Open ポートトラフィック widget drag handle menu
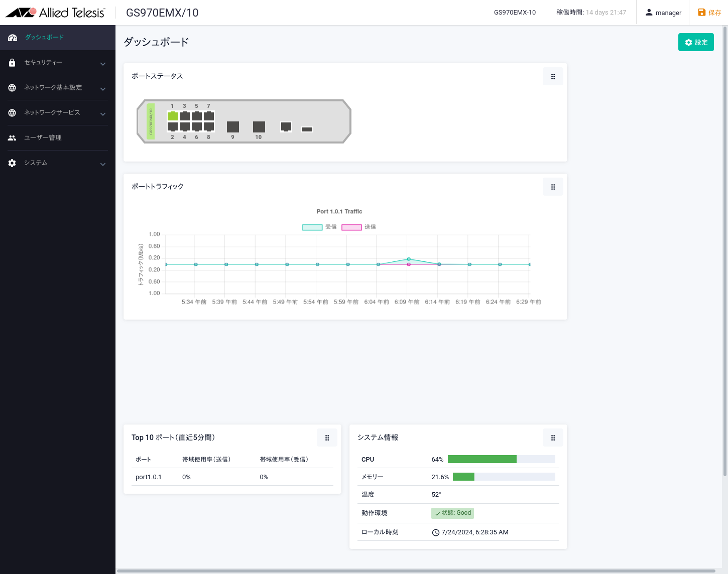 [553, 187]
